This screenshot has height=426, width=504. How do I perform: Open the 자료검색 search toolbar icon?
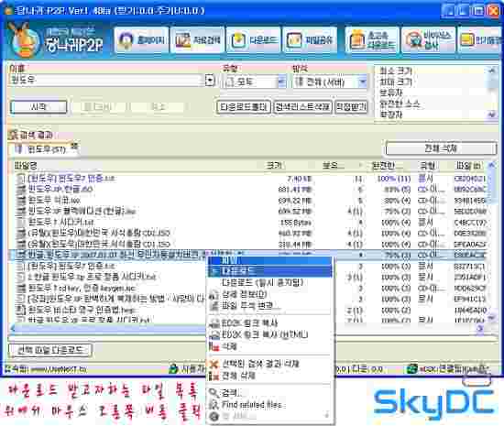[x=197, y=40]
